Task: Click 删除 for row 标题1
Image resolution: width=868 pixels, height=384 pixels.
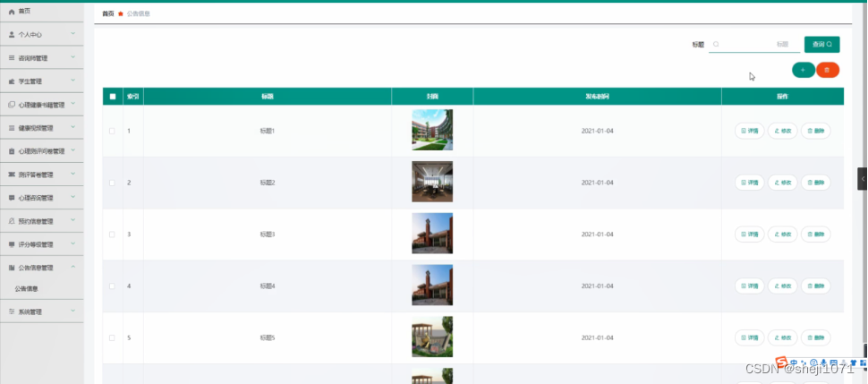Action: (x=816, y=131)
